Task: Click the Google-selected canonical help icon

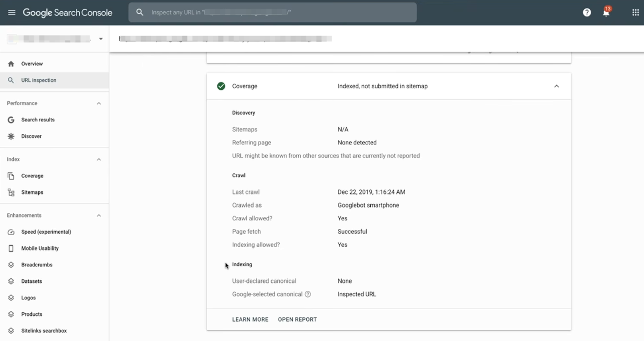Action: tap(308, 294)
